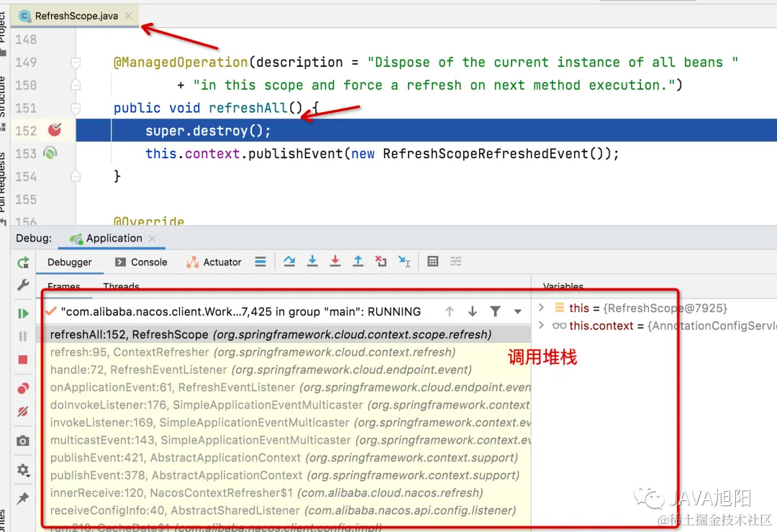
Task: Expand the 'this' RefreshScope variable
Action: (541, 308)
